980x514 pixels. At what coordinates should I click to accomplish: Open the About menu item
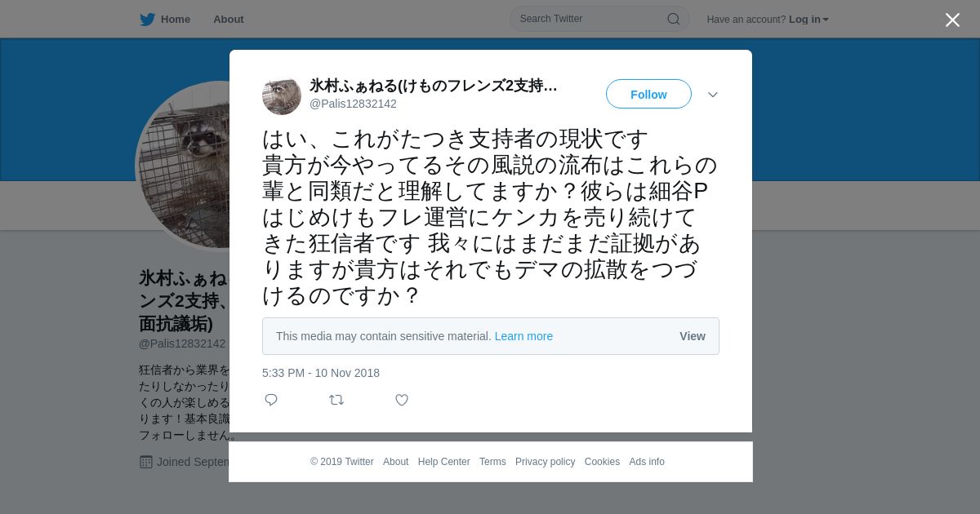229,20
